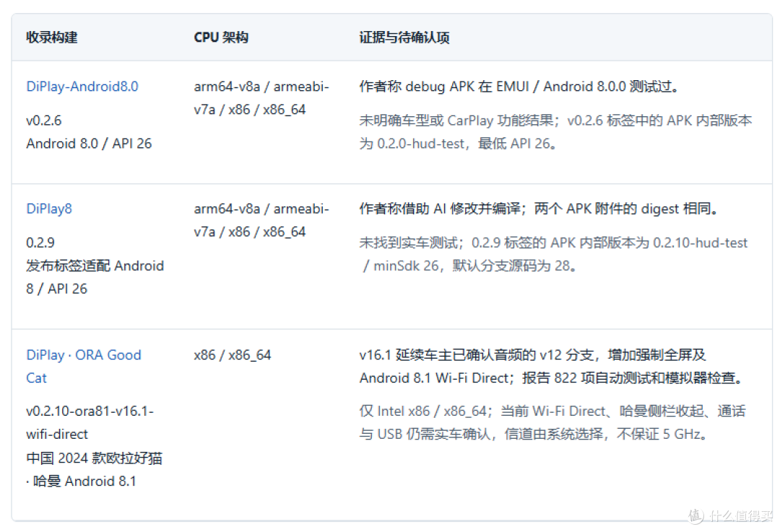Click the evidence line starting "v16.1 延续车主已确认音频"
Viewport: 780px width, 532px height.
[552, 367]
